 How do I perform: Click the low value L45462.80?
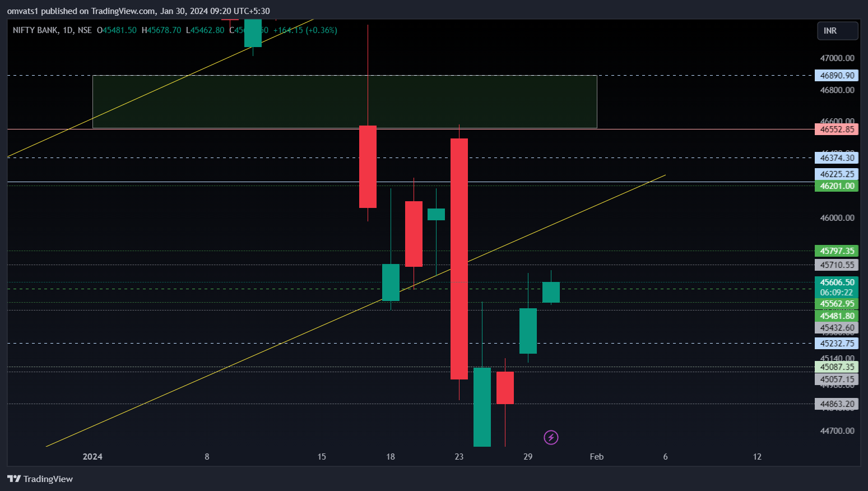[205, 30]
